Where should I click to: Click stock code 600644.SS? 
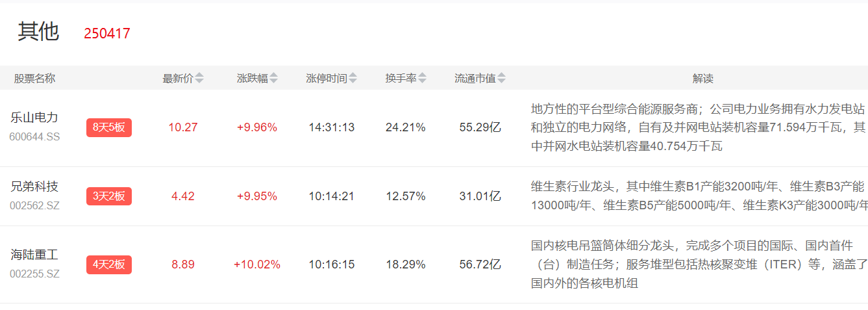click(34, 137)
